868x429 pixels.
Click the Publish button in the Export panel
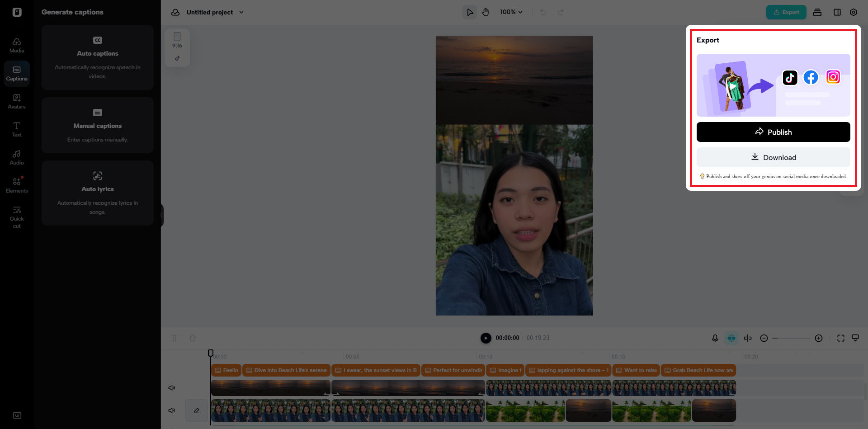point(773,132)
